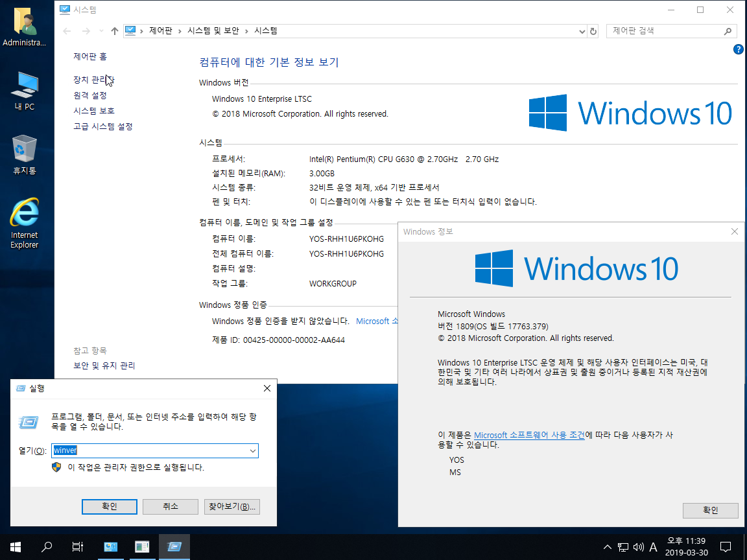Screen dimensions: 747x560
Task: Click the 3.00GB memory value
Action: coord(322,174)
